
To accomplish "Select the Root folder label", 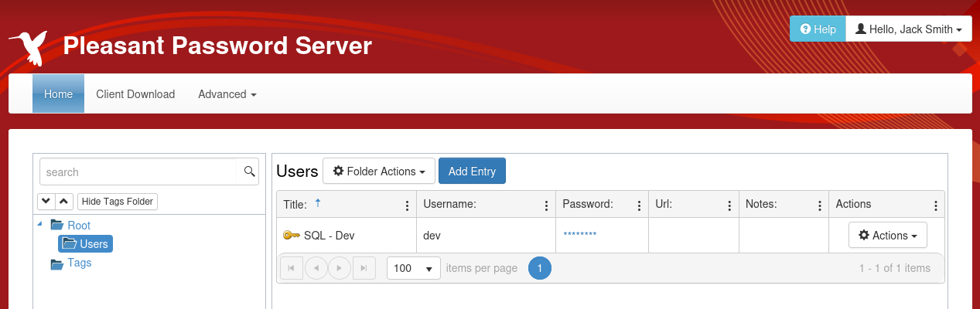I will coord(79,226).
